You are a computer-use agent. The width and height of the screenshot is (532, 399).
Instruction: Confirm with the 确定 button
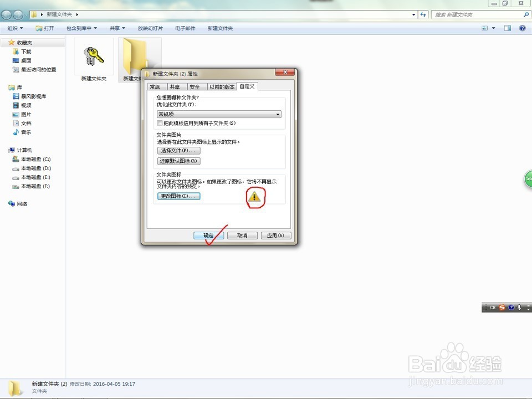[x=208, y=236]
